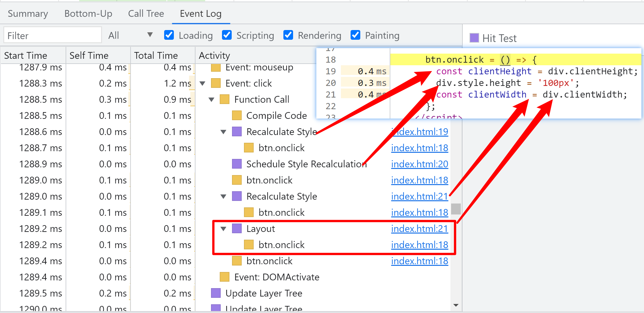Open index.html:21 link on the Layout row

(x=419, y=229)
